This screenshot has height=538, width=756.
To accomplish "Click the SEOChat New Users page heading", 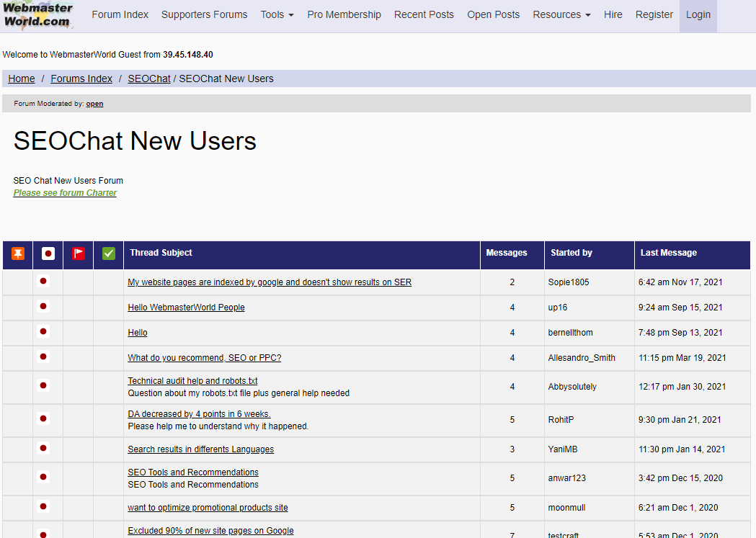I will coord(135,140).
